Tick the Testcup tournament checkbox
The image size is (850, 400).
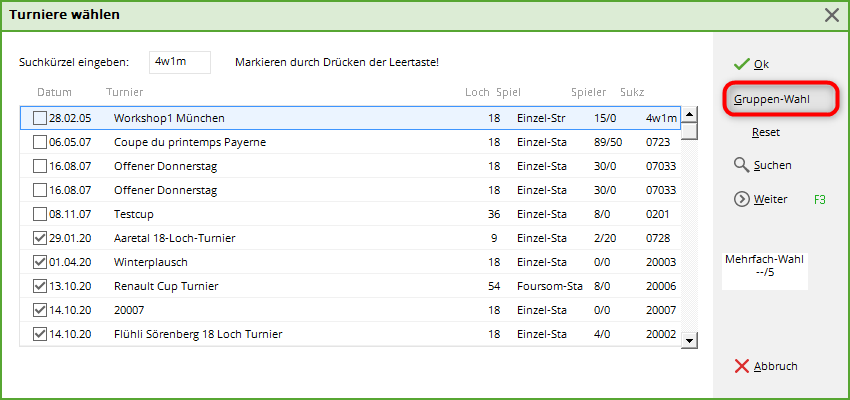tap(40, 214)
